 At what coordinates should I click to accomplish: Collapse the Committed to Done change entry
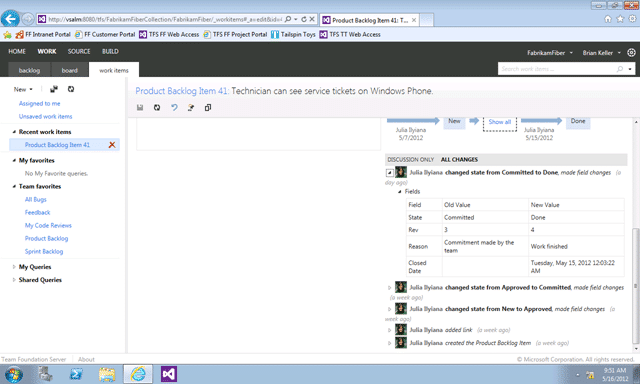[x=389, y=173]
